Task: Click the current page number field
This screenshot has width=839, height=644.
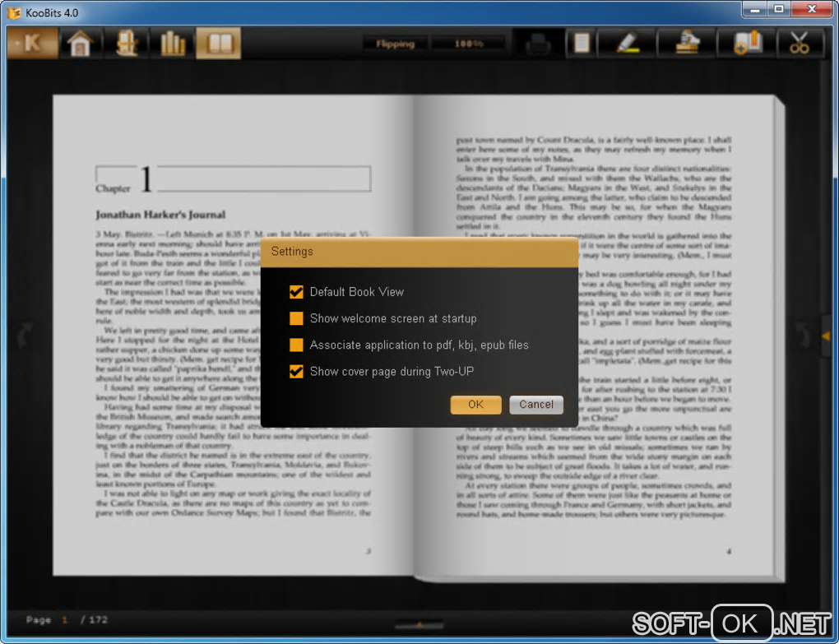Action: point(65,620)
